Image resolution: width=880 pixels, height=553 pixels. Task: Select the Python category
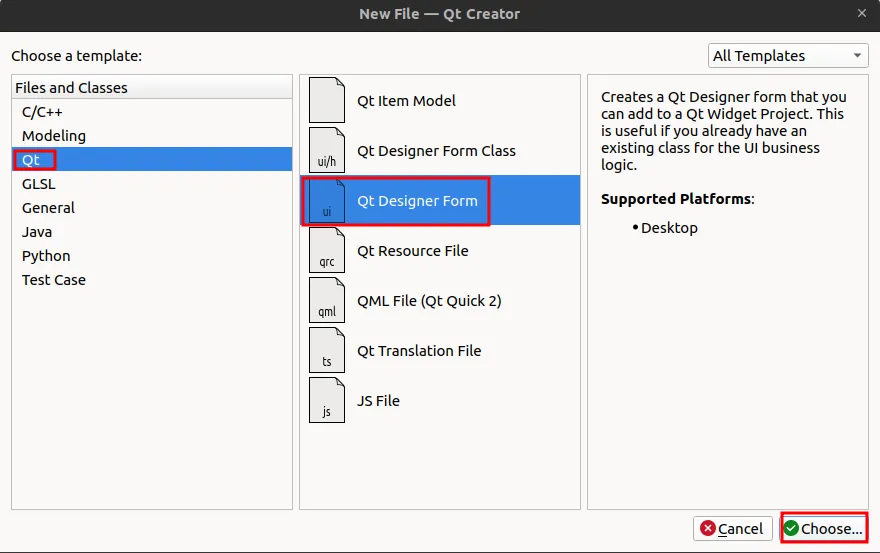point(152,256)
